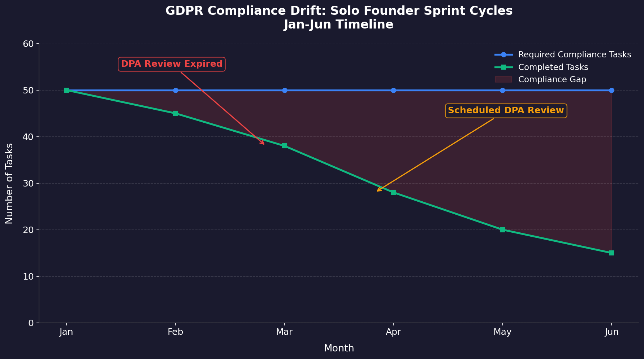Click the Completed Tasks marker at Mar
The image size is (644, 359).
click(285, 146)
